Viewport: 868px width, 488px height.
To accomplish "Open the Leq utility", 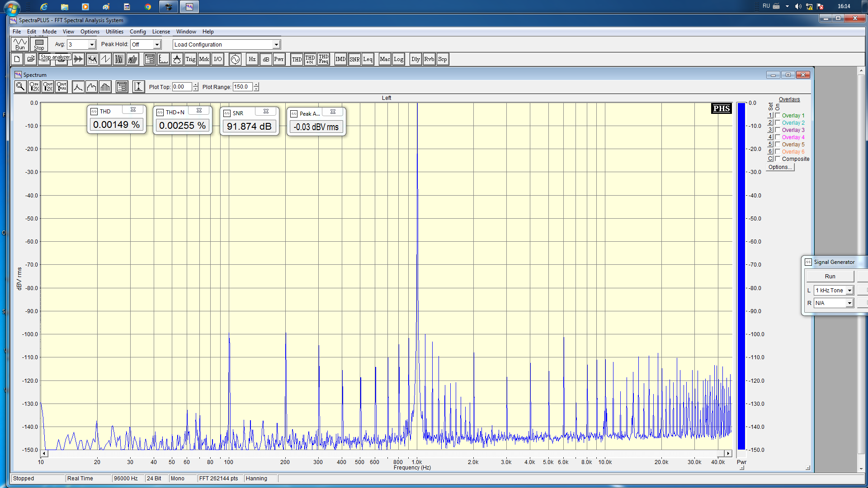I will point(368,59).
